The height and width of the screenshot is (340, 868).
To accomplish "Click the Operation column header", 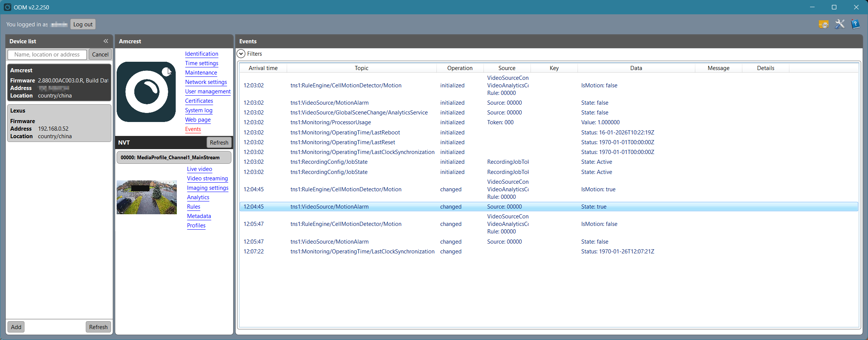I will click(460, 68).
